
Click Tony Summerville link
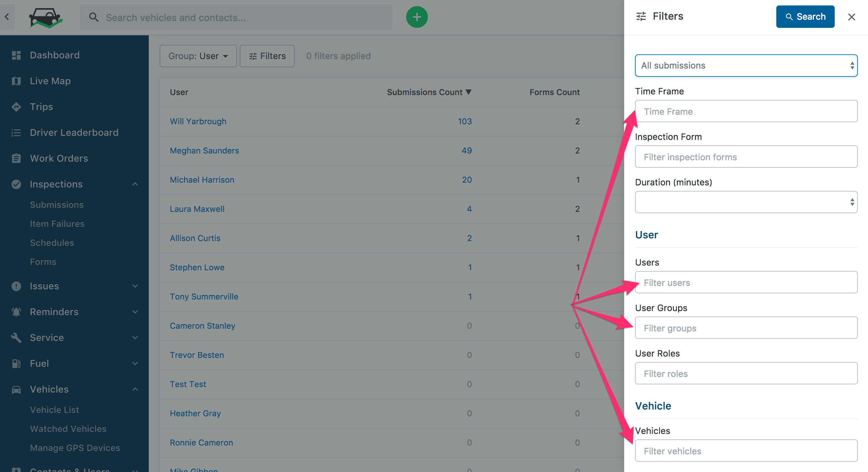pyautogui.click(x=204, y=296)
